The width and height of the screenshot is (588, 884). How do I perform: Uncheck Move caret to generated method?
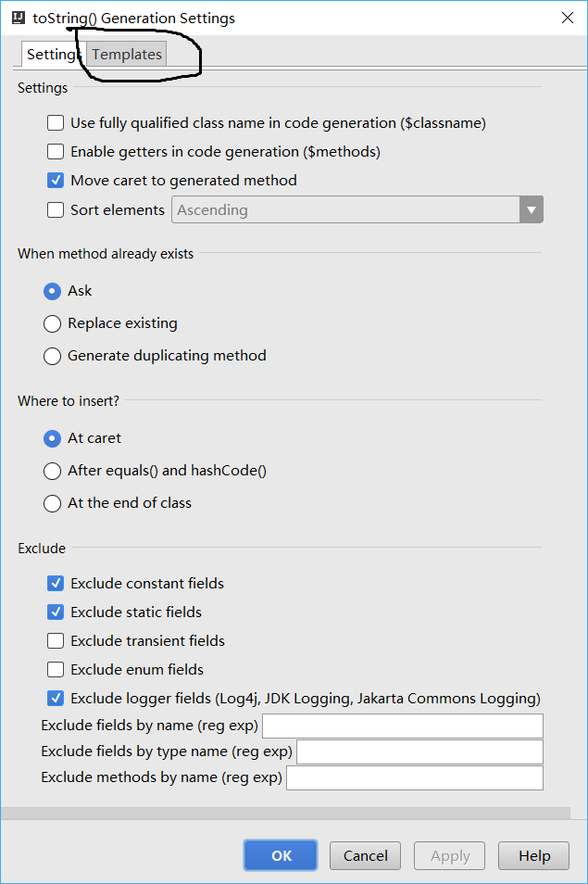pyautogui.click(x=56, y=180)
